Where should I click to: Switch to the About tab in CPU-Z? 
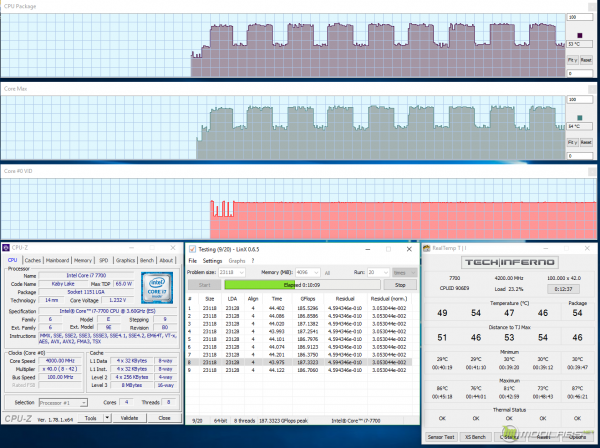tap(166, 260)
